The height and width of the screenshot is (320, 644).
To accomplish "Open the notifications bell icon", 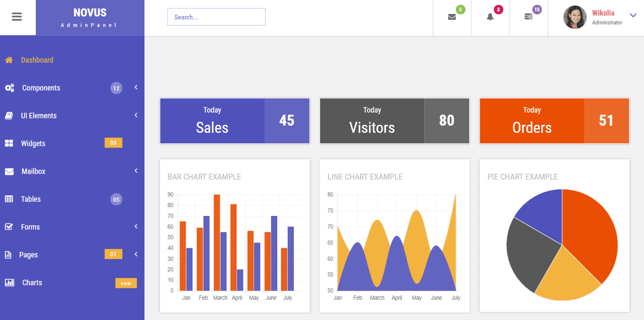I will click(490, 17).
